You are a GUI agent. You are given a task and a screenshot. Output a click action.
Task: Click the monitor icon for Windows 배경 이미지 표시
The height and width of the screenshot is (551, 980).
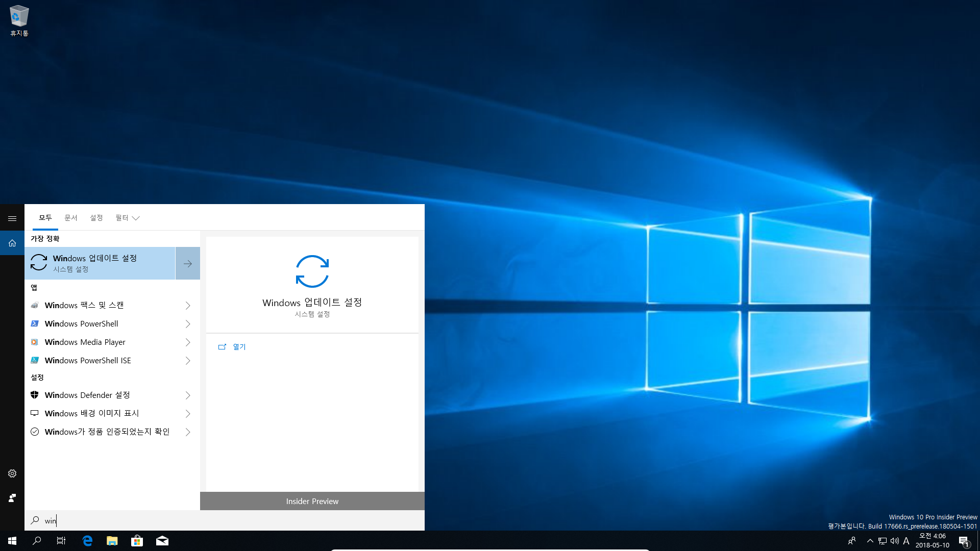35,413
